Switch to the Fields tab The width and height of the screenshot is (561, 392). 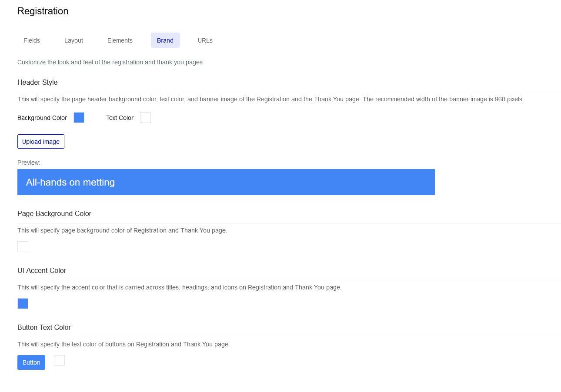click(32, 40)
